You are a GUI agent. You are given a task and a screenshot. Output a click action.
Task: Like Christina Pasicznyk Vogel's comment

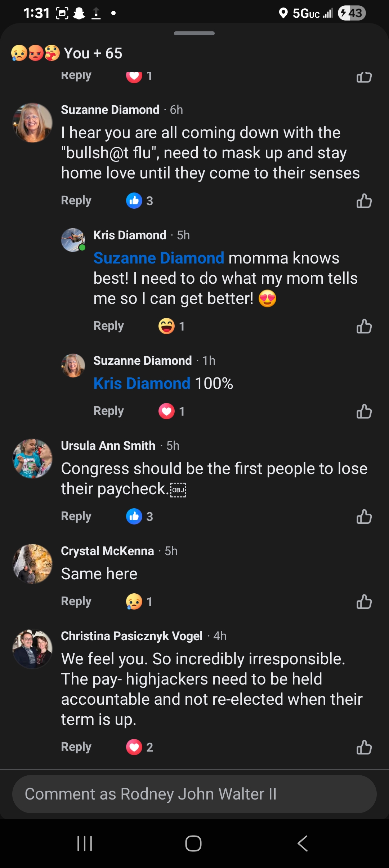(364, 747)
